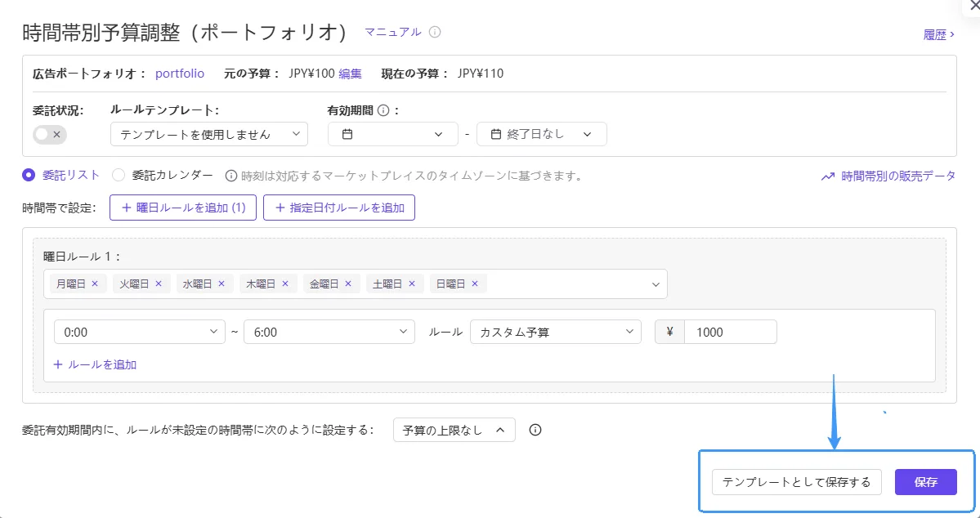Toggle the 委託状況 switch

tap(50, 134)
